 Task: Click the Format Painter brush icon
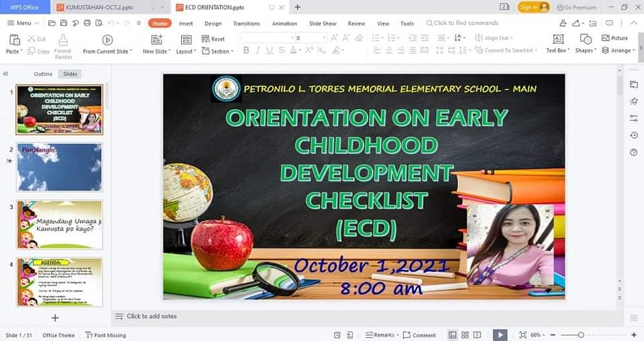point(63,40)
